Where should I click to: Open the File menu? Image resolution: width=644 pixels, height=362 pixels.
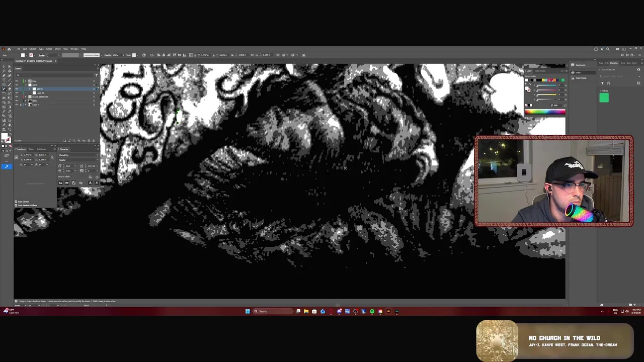18,49
